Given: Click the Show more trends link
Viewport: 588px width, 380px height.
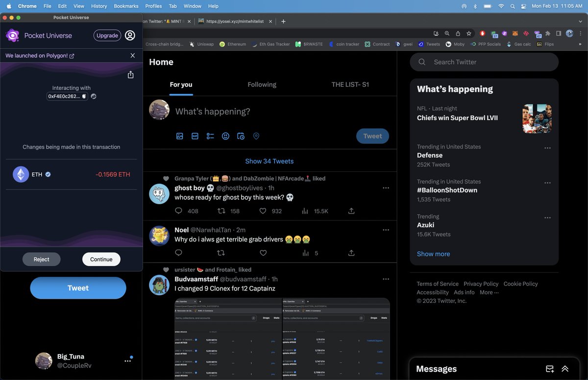Looking at the screenshot, I should click(433, 254).
